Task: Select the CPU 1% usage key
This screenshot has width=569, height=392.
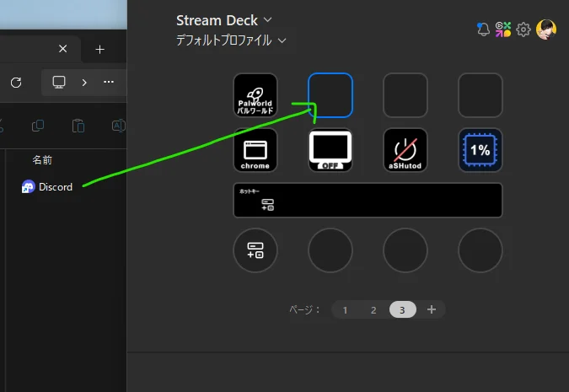Action: (x=480, y=150)
